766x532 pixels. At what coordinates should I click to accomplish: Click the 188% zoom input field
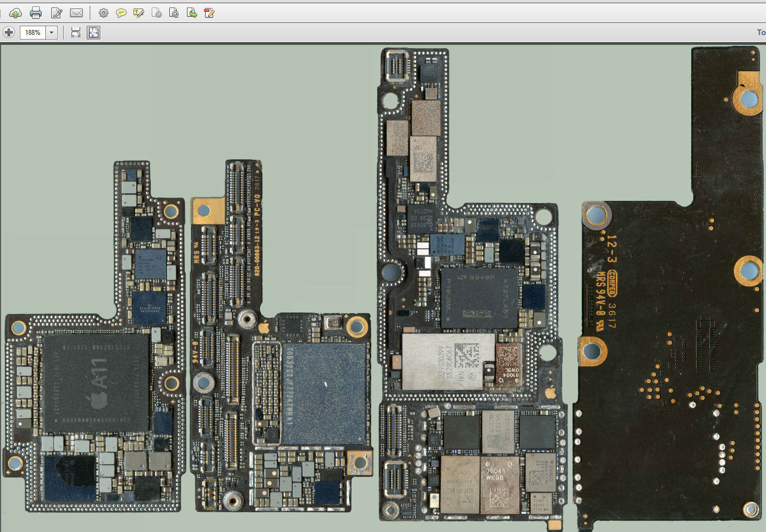(33, 33)
